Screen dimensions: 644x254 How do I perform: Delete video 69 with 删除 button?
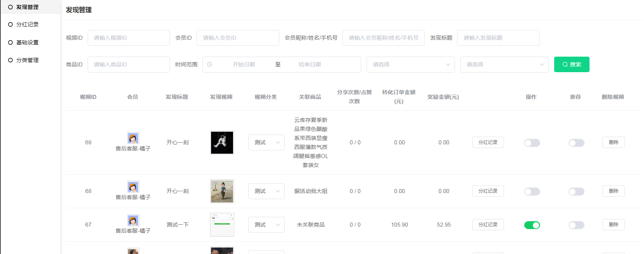tap(614, 143)
